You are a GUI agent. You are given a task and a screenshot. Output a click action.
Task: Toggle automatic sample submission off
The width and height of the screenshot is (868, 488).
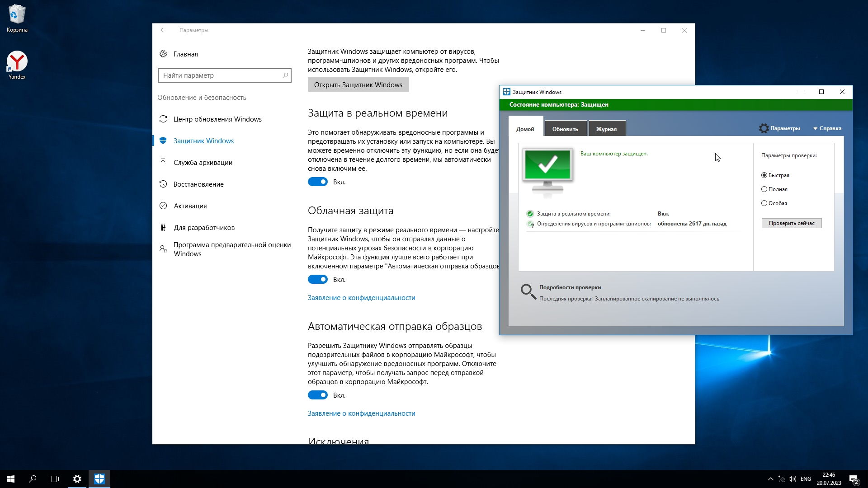point(318,395)
